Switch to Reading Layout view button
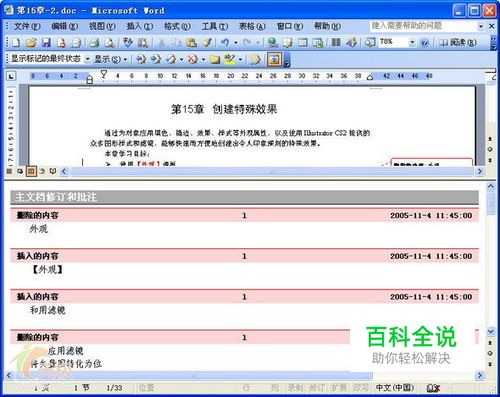Image resolution: width=500 pixels, height=397 pixels. pos(53,171)
